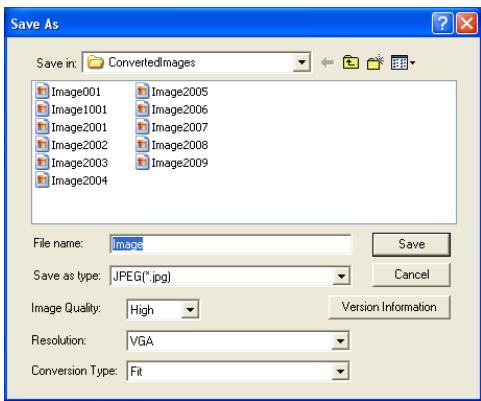Close the Save As dialog

[466, 23]
